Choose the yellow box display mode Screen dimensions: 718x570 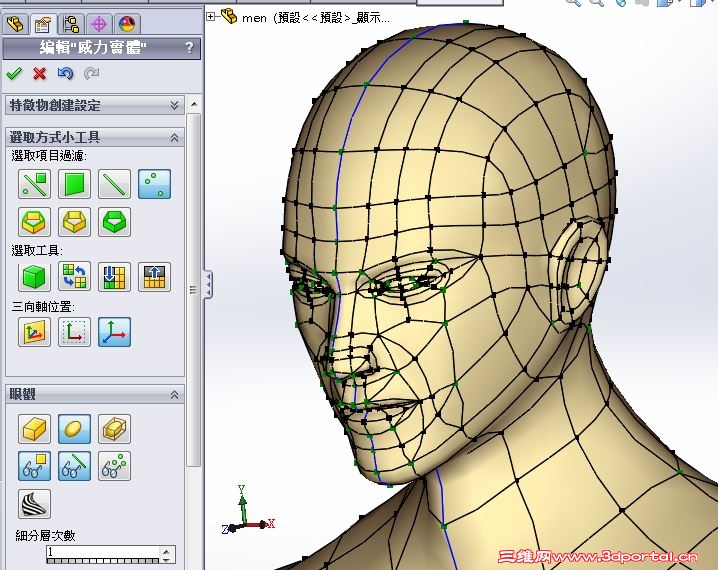tap(34, 429)
